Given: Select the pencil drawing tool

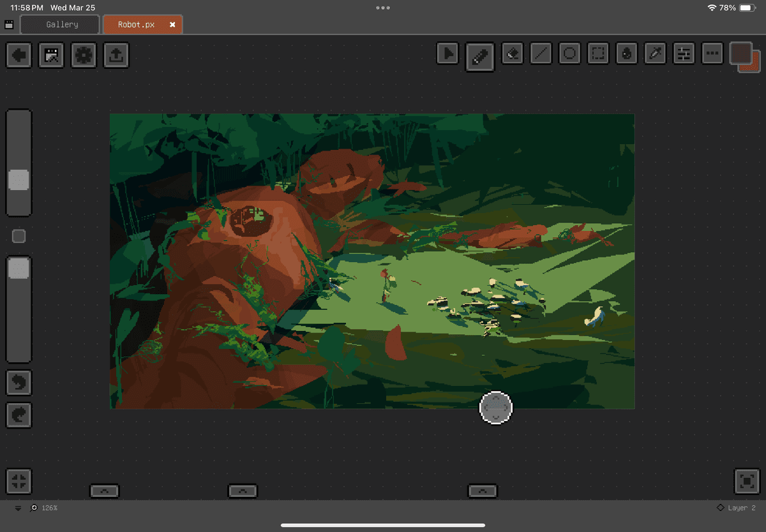Looking at the screenshot, I should [x=480, y=55].
